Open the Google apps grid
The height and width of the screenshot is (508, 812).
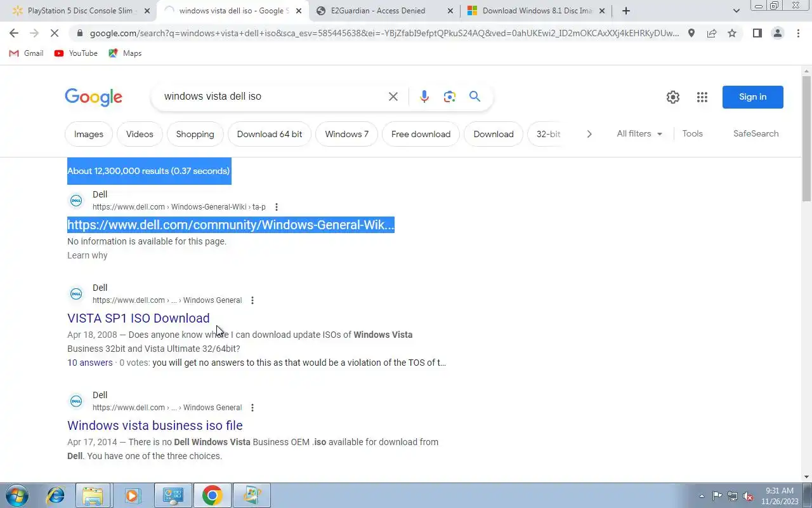point(702,97)
